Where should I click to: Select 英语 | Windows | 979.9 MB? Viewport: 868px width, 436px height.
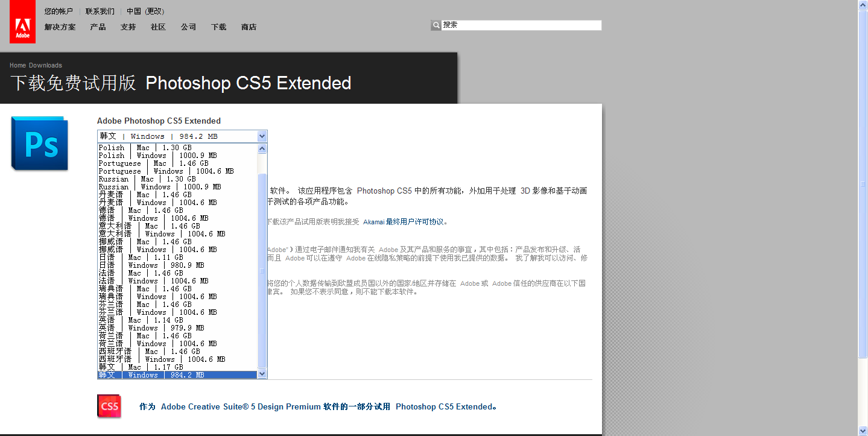point(177,328)
